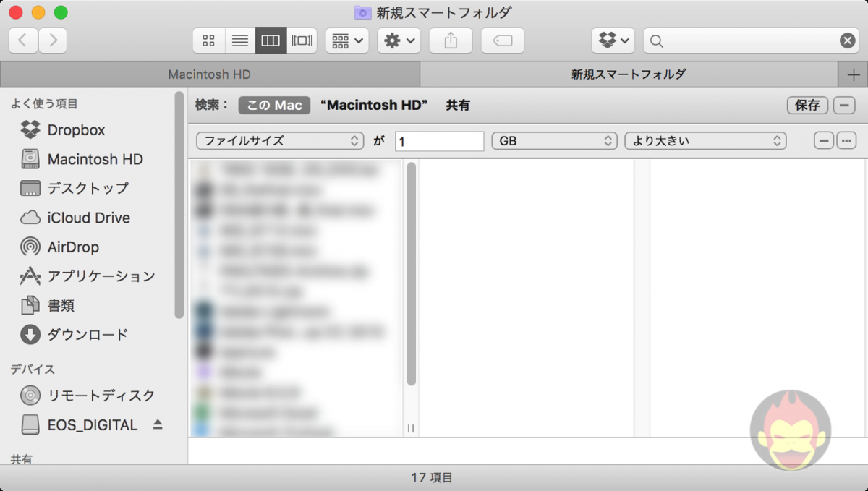Viewport: 868px width, 491px height.
Task: Switch to cover flow view
Action: 302,40
